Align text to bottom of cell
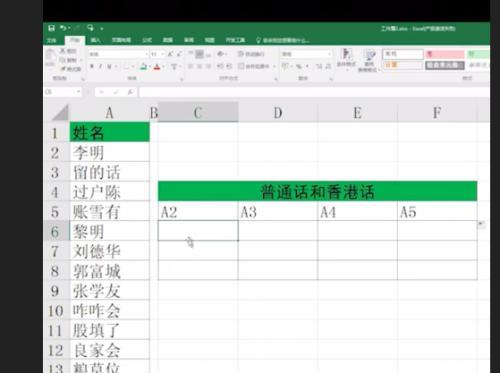 [208, 55]
